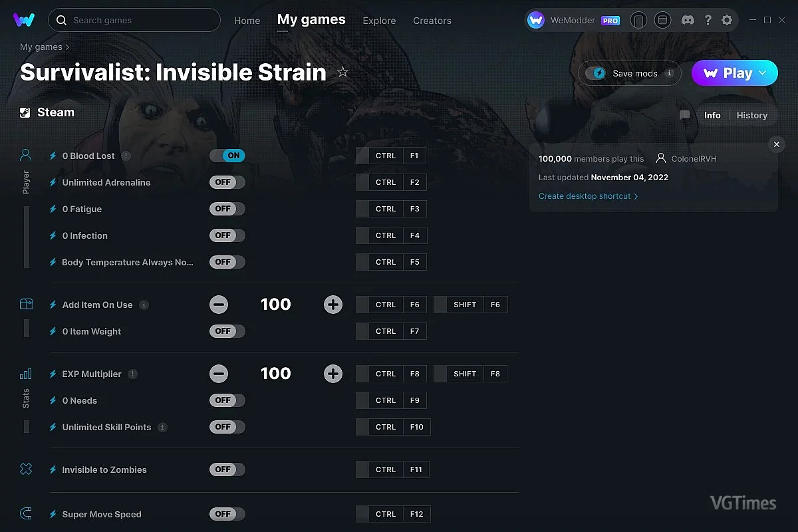Screen dimensions: 798x532
Task: Open the WeModder PRO account menu
Action: [574, 21]
